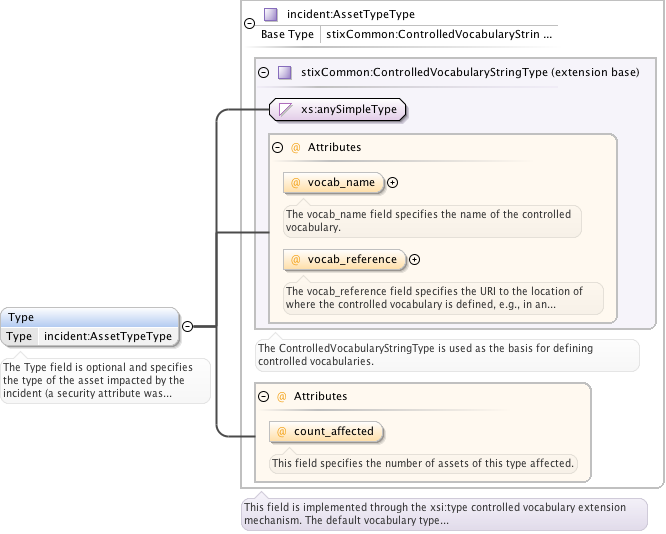The height and width of the screenshot is (534, 666).
Task: Click the @ icon on vocab_reference attribute
Action: click(296, 259)
